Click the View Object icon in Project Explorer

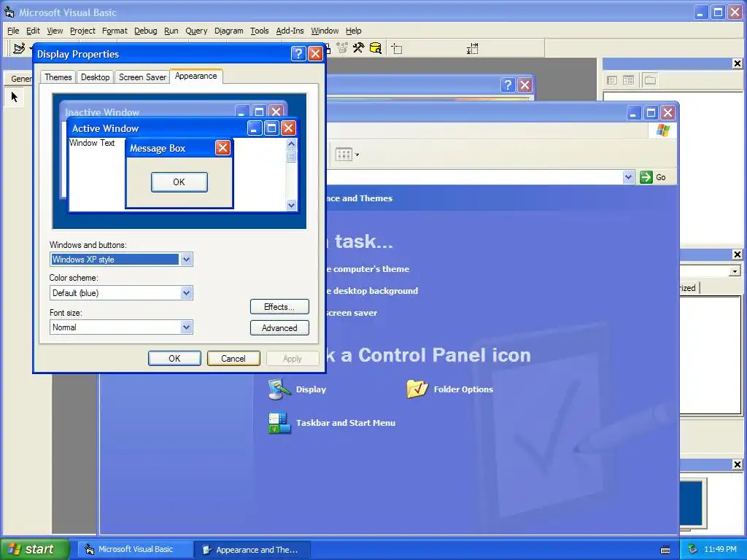coord(628,80)
